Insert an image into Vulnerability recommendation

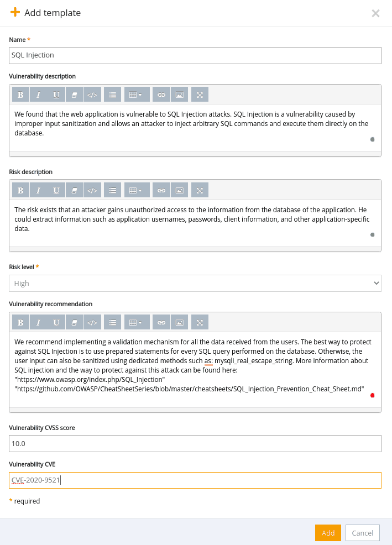coord(179,322)
